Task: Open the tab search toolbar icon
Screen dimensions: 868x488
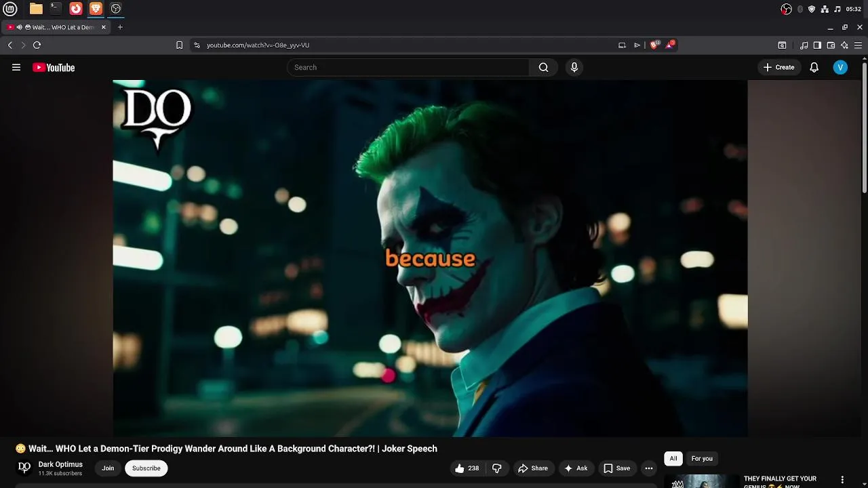Action: [782, 45]
